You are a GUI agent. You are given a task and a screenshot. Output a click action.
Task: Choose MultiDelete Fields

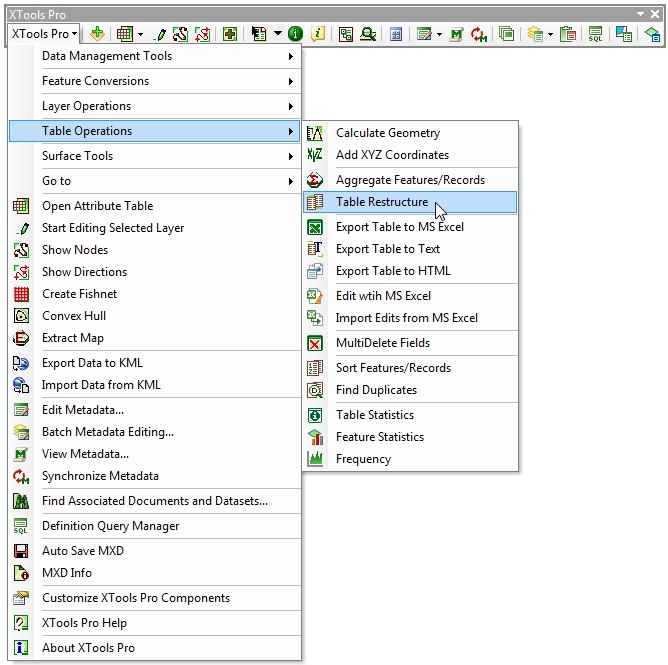click(x=410, y=343)
